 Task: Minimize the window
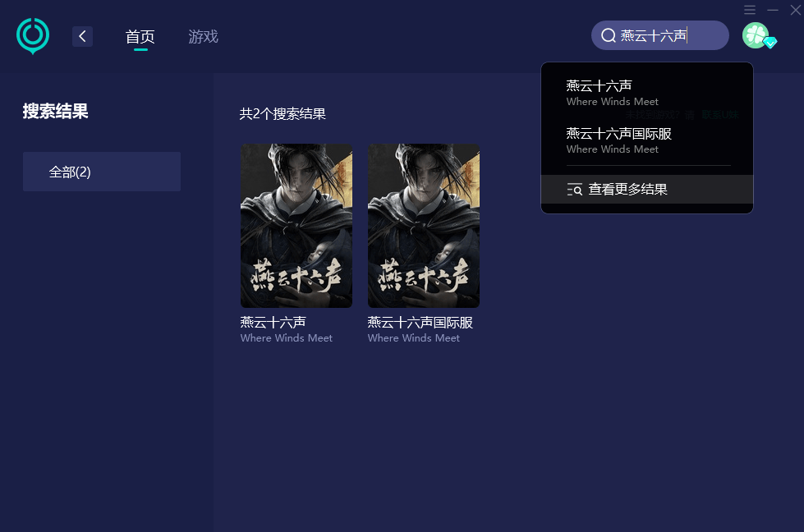pyautogui.click(x=773, y=10)
